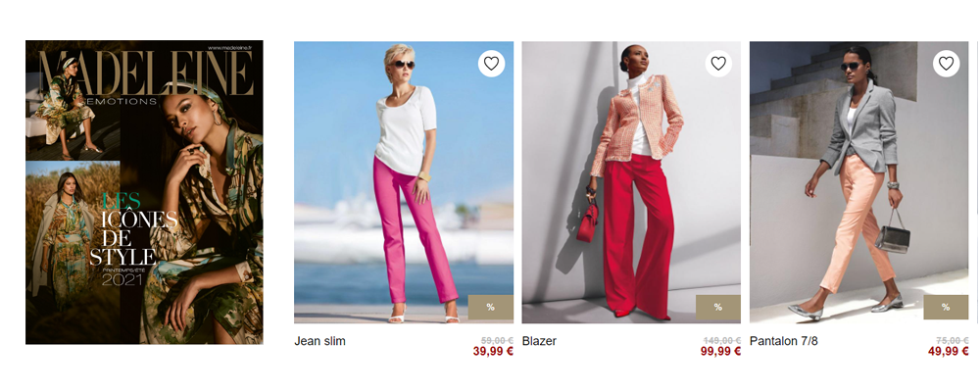Toggle heart icon on Pantalon 7/8

pyautogui.click(x=947, y=64)
